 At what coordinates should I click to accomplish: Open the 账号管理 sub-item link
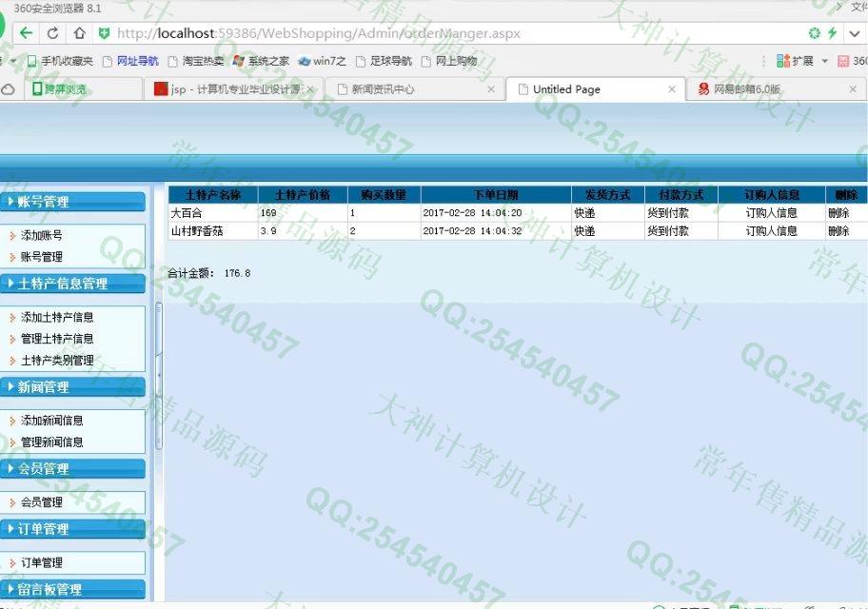point(42,257)
